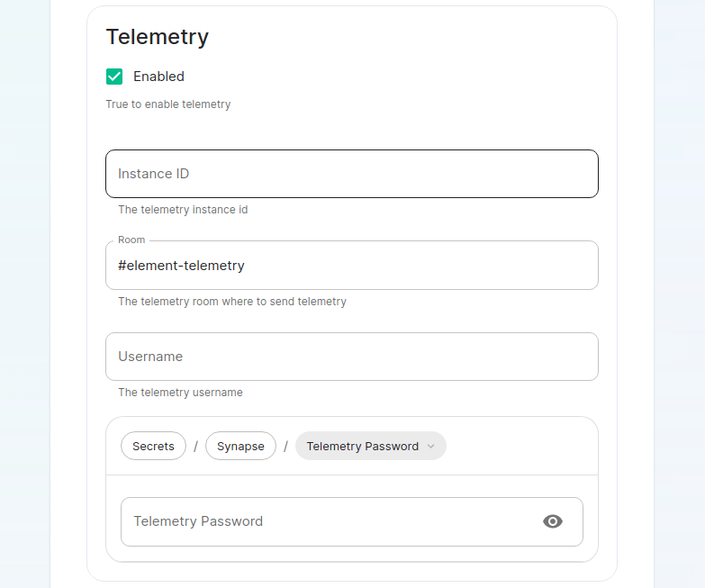Click 'The telemetry username' hint text
Viewport: 705px width, 588px height.
click(180, 393)
